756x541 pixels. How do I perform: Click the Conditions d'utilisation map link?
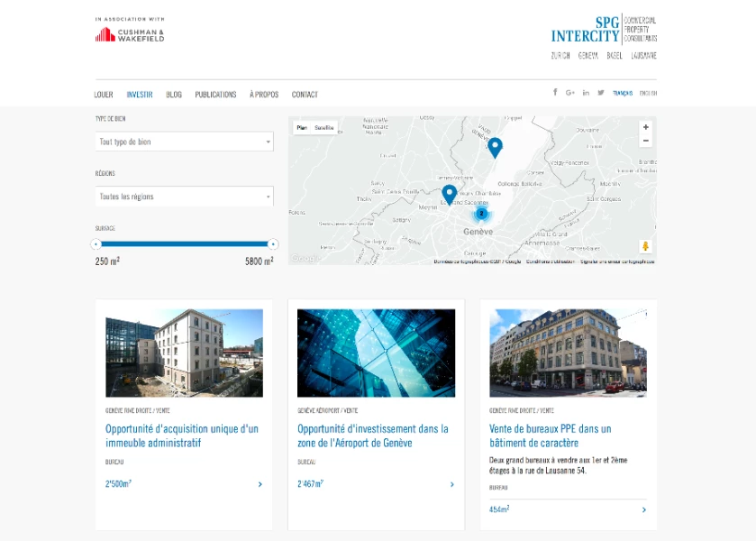pos(551,261)
